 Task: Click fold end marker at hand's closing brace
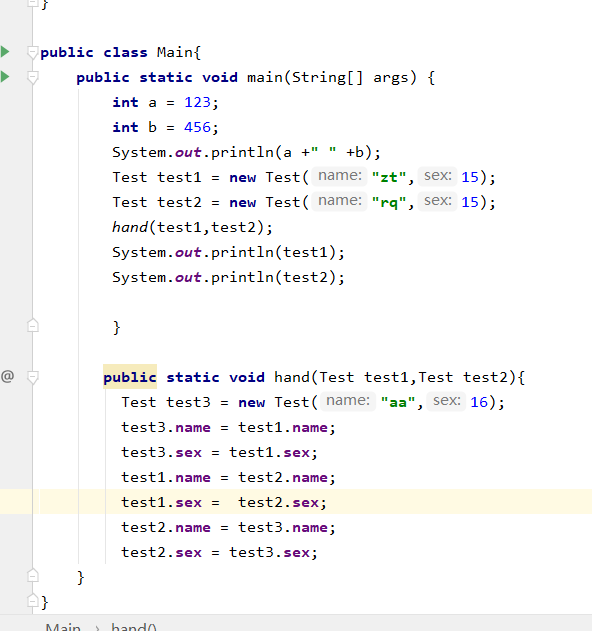coord(33,575)
